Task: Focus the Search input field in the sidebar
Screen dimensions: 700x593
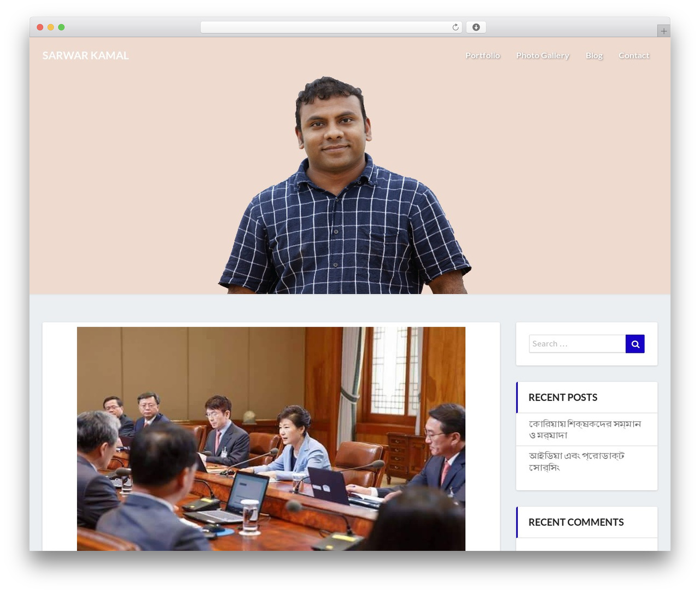Action: coord(577,344)
